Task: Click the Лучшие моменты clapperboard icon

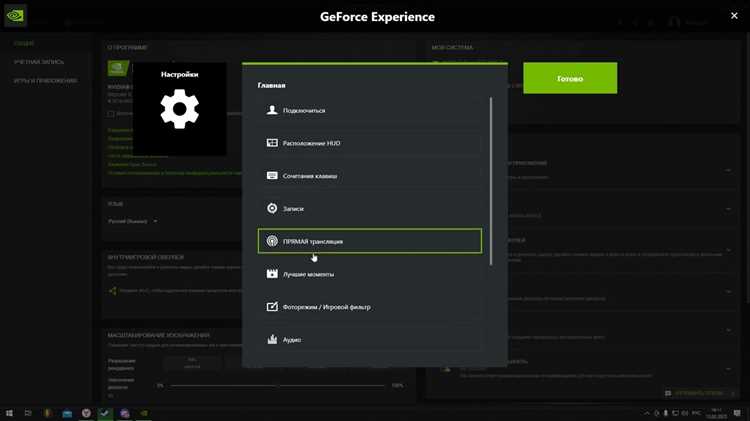Action: (272, 274)
